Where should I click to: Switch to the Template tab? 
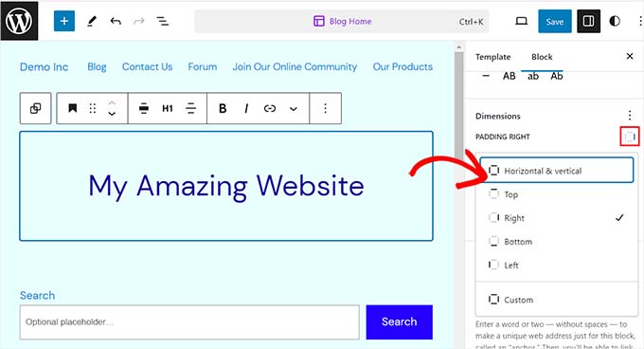click(492, 57)
